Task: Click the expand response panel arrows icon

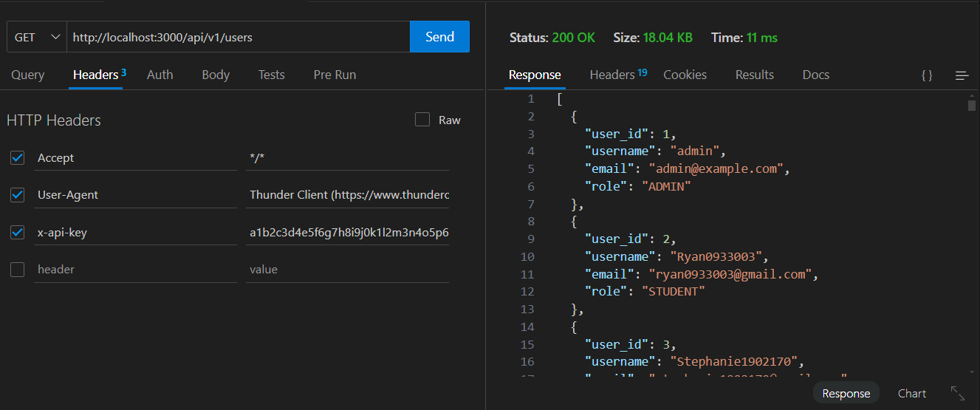Action: tap(957, 393)
